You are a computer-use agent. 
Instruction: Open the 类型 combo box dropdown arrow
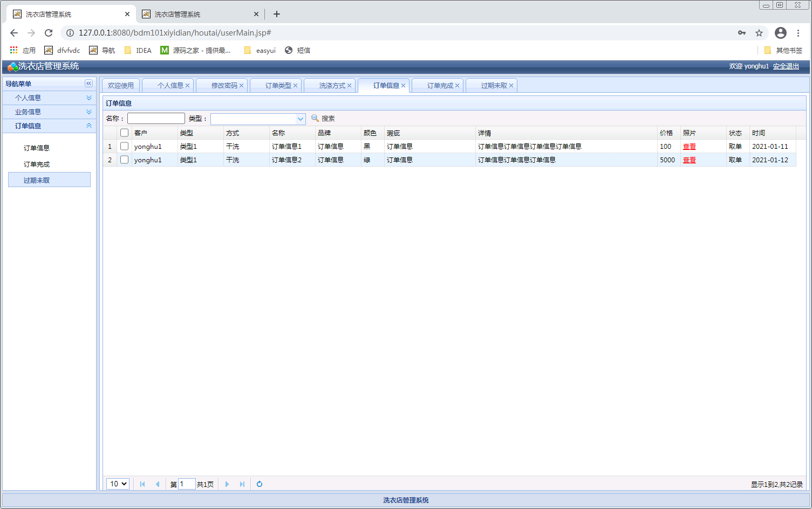pyautogui.click(x=301, y=119)
